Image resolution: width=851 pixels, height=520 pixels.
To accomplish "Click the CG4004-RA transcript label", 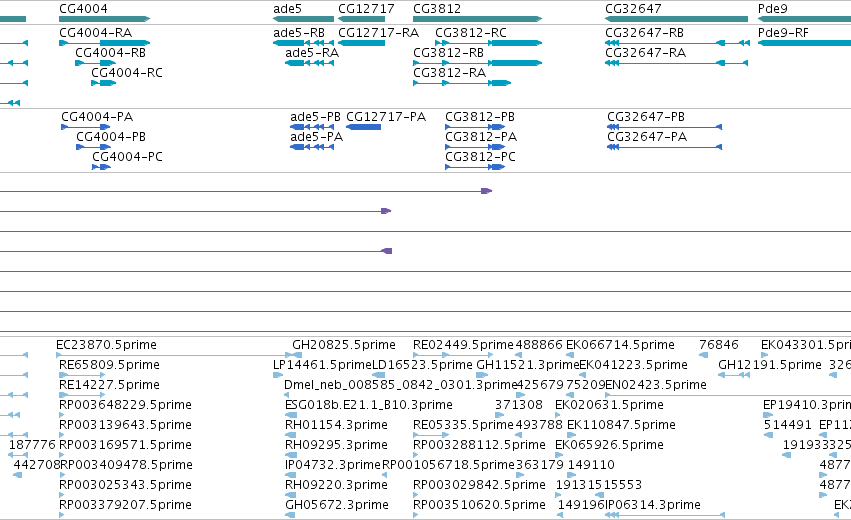I will pos(96,33).
